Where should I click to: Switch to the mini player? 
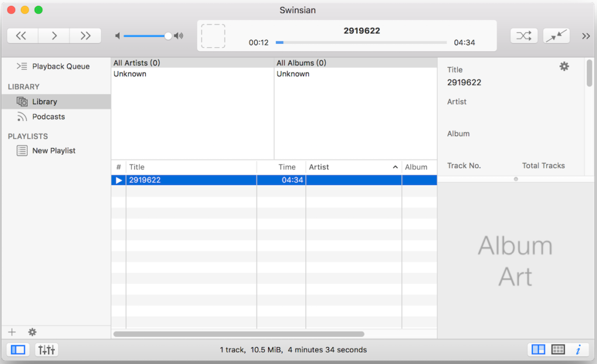pyautogui.click(x=556, y=36)
